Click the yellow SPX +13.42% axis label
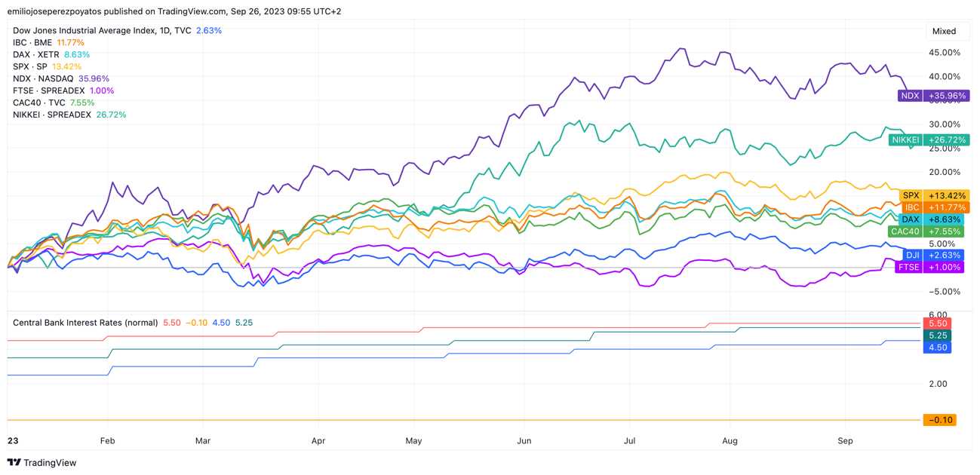The height and width of the screenshot is (475, 980). (933, 196)
